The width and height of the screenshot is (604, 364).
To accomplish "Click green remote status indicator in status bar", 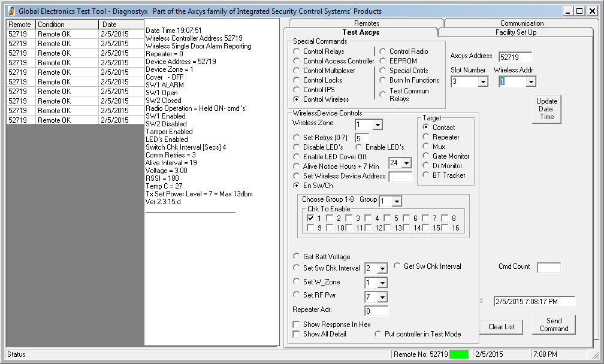I will point(459,354).
